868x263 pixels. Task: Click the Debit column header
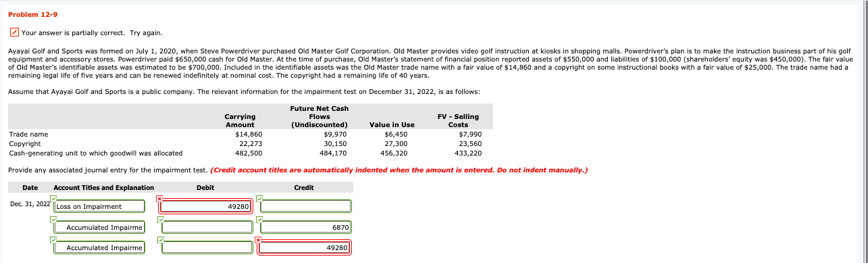[205, 187]
